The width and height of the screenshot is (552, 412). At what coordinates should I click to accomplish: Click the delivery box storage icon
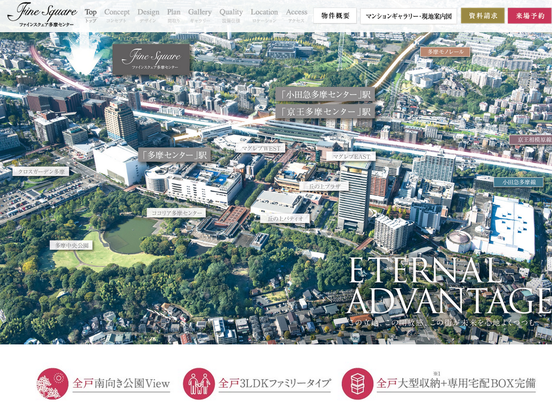coord(357,384)
